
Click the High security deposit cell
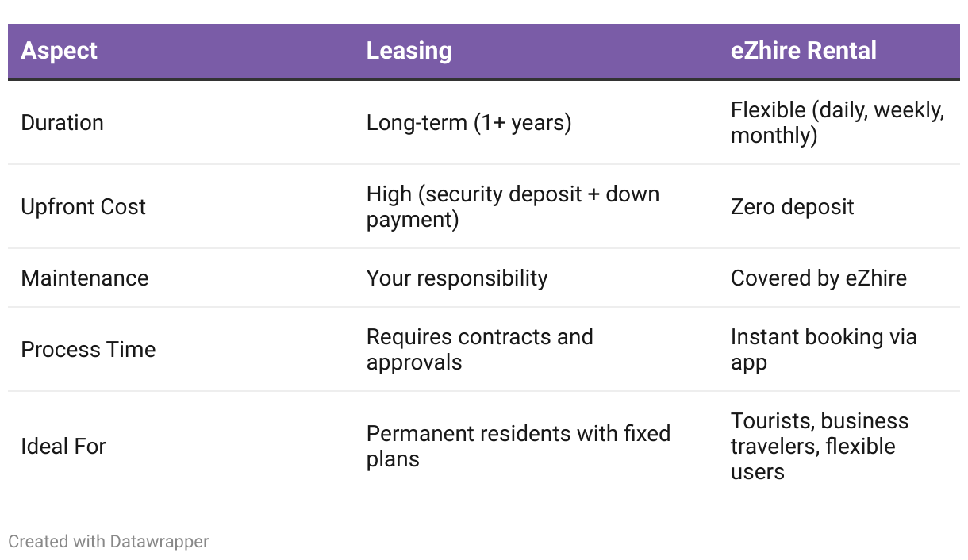513,207
